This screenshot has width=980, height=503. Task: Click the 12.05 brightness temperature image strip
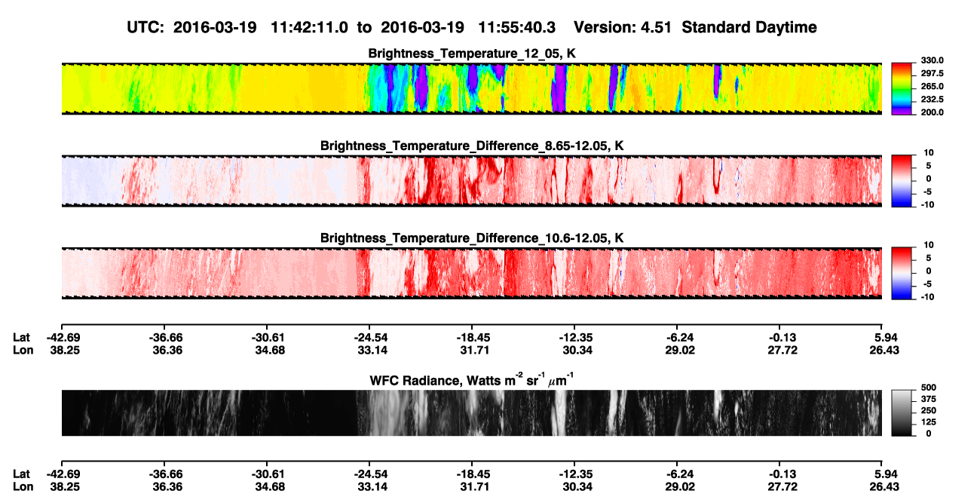[471, 88]
